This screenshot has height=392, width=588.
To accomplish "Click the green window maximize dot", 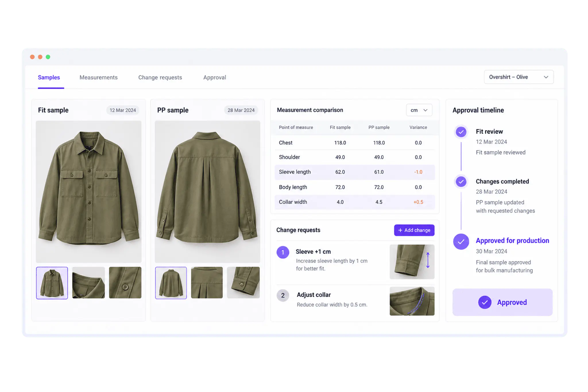I will [x=48, y=57].
